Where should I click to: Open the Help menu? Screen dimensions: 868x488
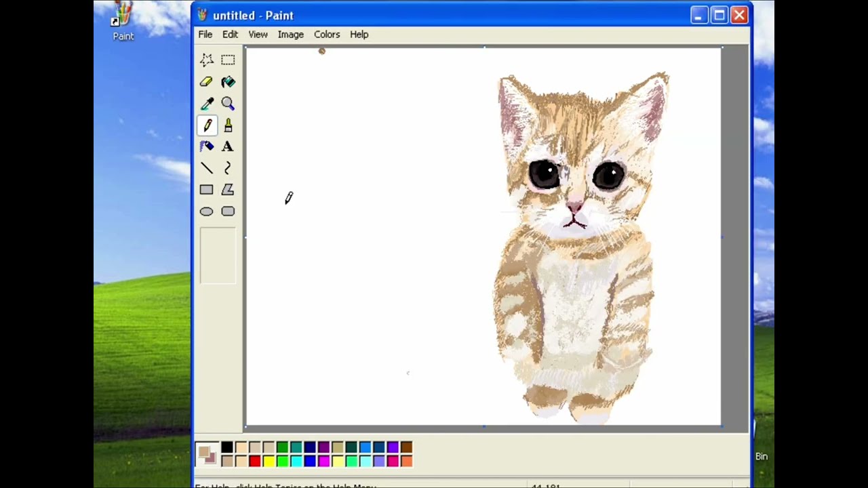pyautogui.click(x=359, y=34)
